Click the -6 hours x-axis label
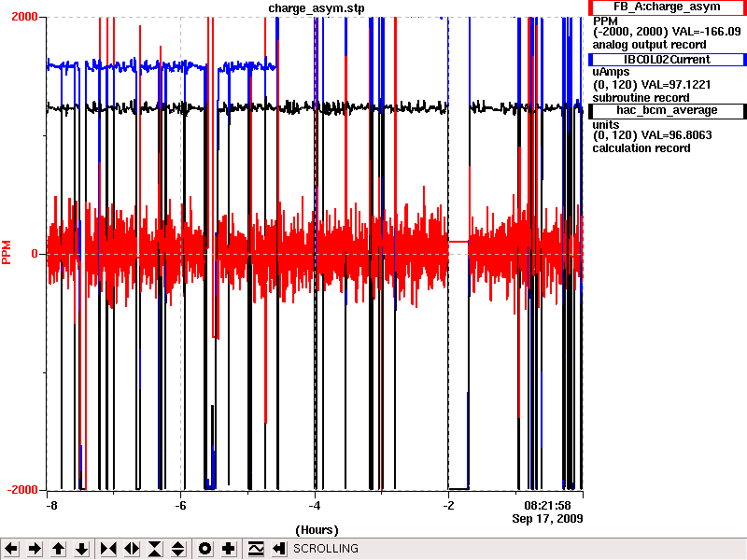This screenshot has width=747, height=560. click(x=180, y=506)
